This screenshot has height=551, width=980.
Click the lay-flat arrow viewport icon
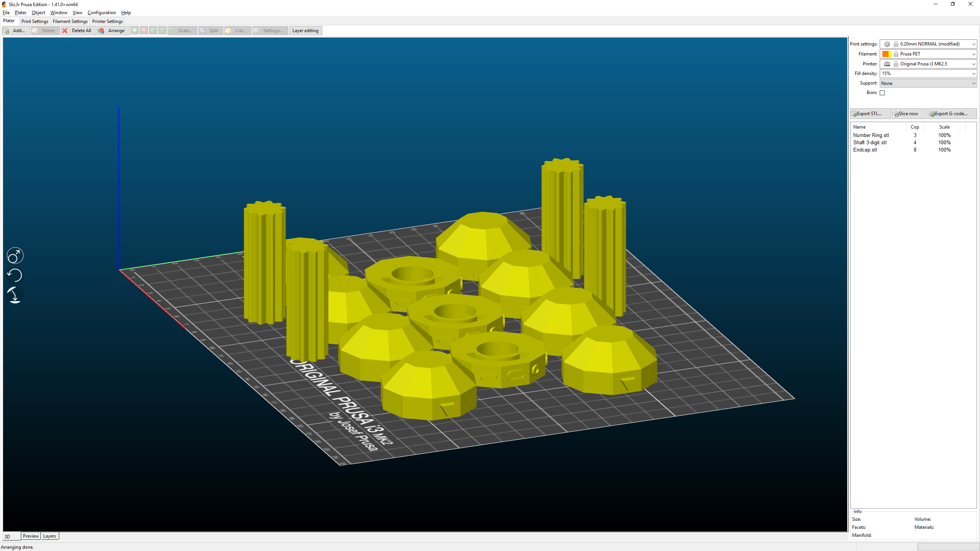[x=15, y=295]
